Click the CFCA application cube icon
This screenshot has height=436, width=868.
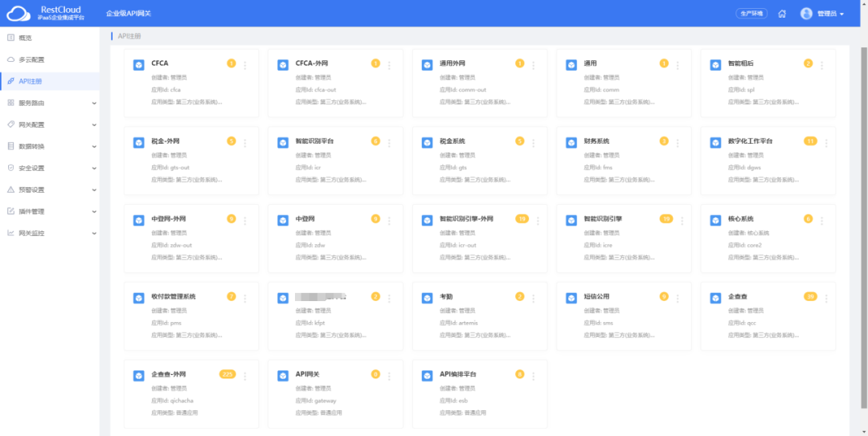click(x=138, y=65)
